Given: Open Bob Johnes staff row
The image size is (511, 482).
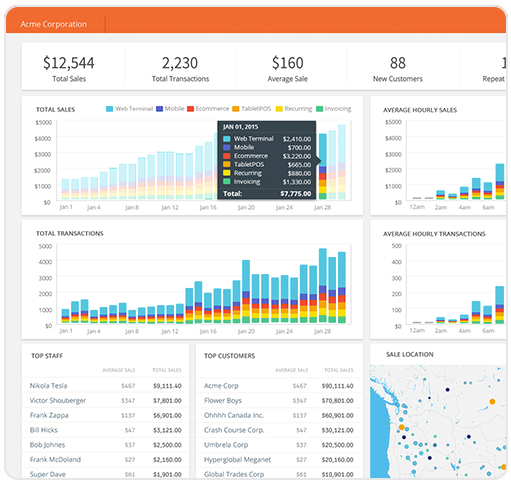Looking at the screenshot, I should coord(105,445).
